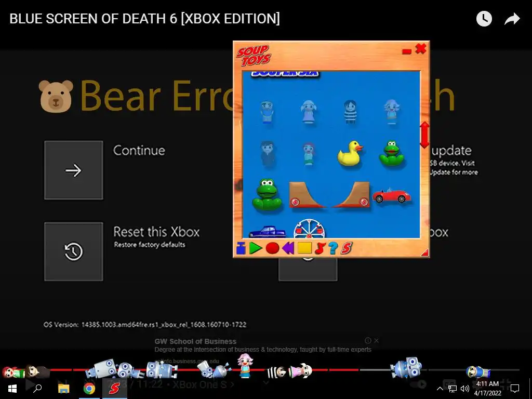Image resolution: width=532 pixels, height=399 pixels.
Task: Toggle the red music note sound icon
Action: click(x=320, y=248)
